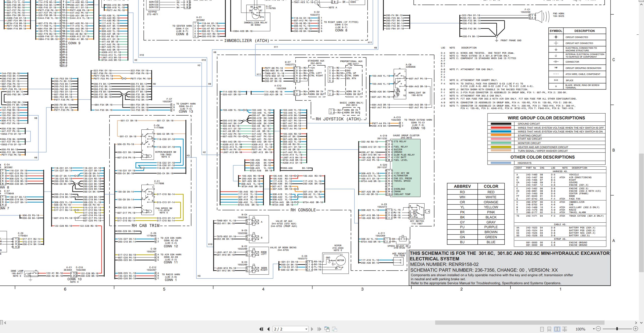Image resolution: width=644 pixels, height=333 pixels.
Task: Click the IMMOBILIZER (ATCH) label
Action: tap(247, 40)
